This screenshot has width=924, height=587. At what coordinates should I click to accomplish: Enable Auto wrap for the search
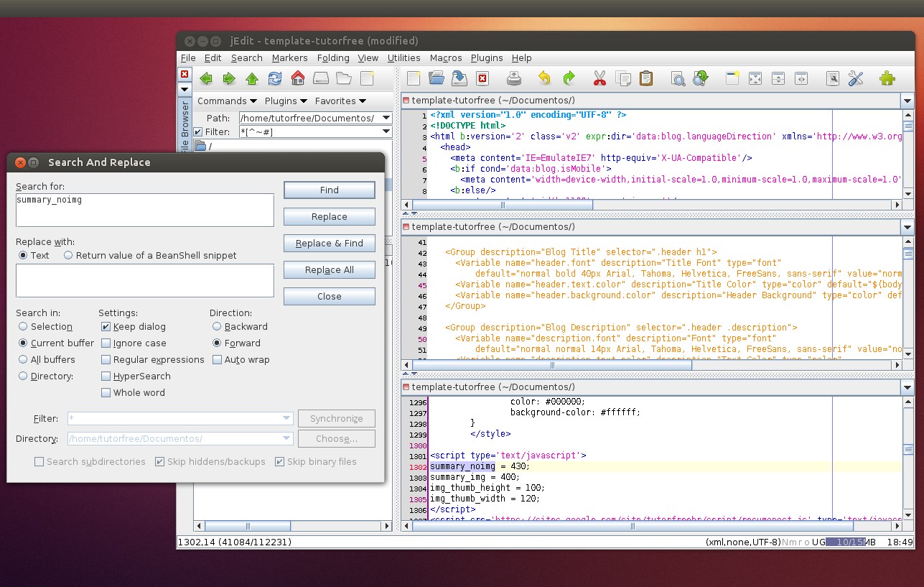click(241, 359)
